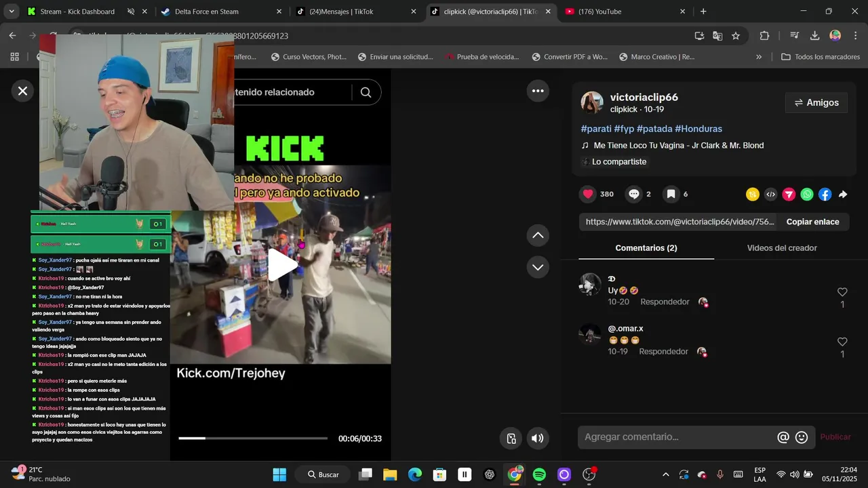Open the Marco Creativo bookmark
Screen dimensions: 868x488
tap(656, 57)
